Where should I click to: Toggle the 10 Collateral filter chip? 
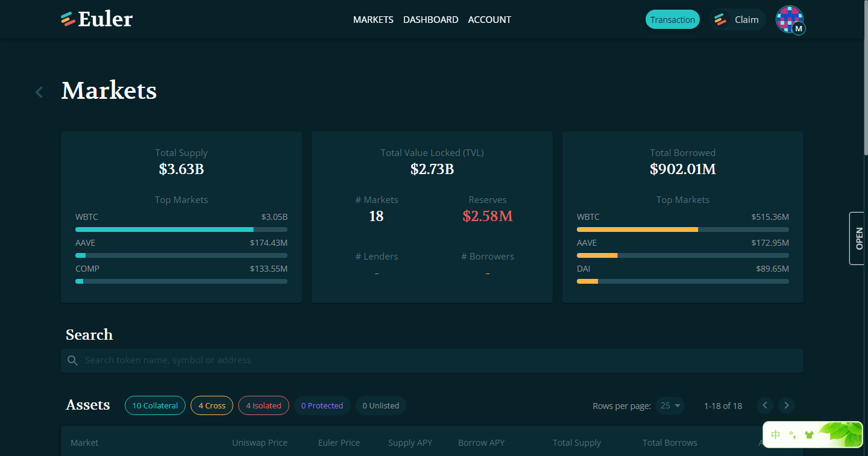(x=155, y=405)
